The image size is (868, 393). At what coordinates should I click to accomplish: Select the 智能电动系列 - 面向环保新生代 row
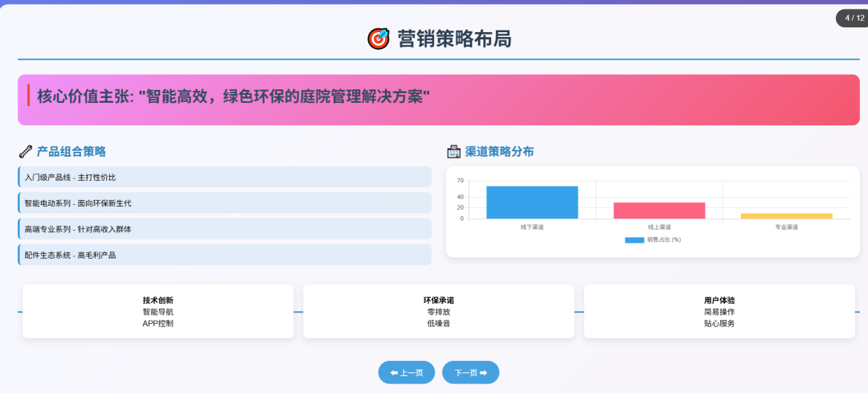point(225,203)
